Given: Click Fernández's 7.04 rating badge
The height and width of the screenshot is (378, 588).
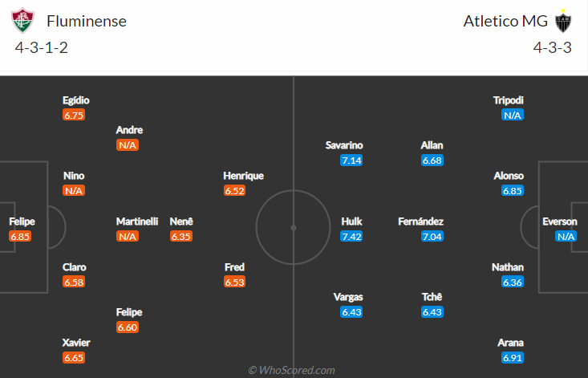Looking at the screenshot, I should click(x=432, y=236).
